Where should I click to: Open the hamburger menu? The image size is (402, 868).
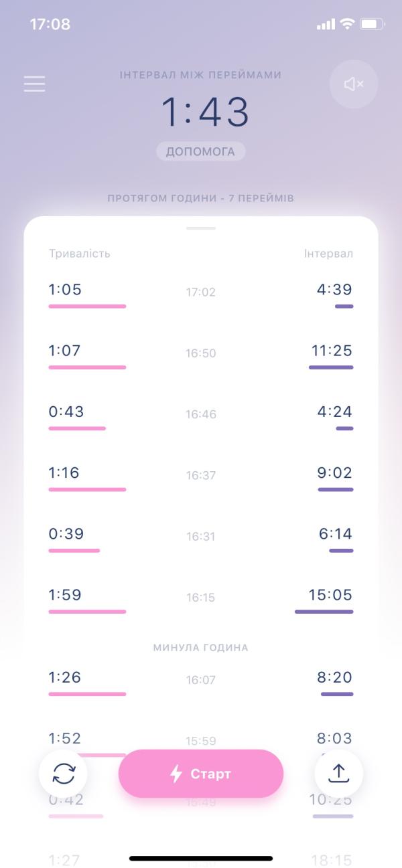click(35, 84)
